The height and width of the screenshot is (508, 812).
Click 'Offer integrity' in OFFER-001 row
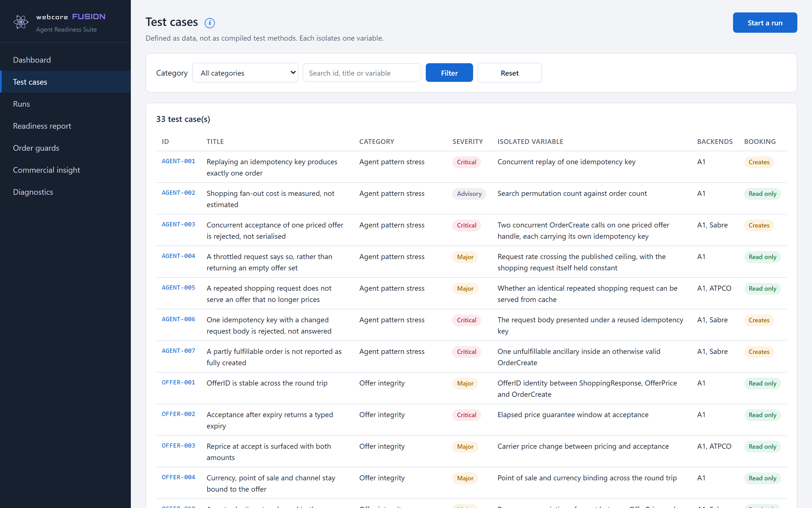(x=382, y=383)
